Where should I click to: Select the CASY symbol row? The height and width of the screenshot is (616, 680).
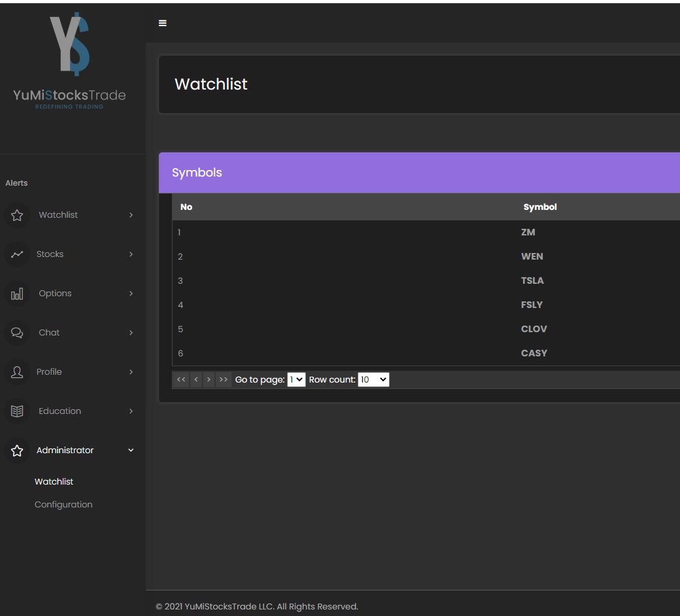[x=426, y=353]
